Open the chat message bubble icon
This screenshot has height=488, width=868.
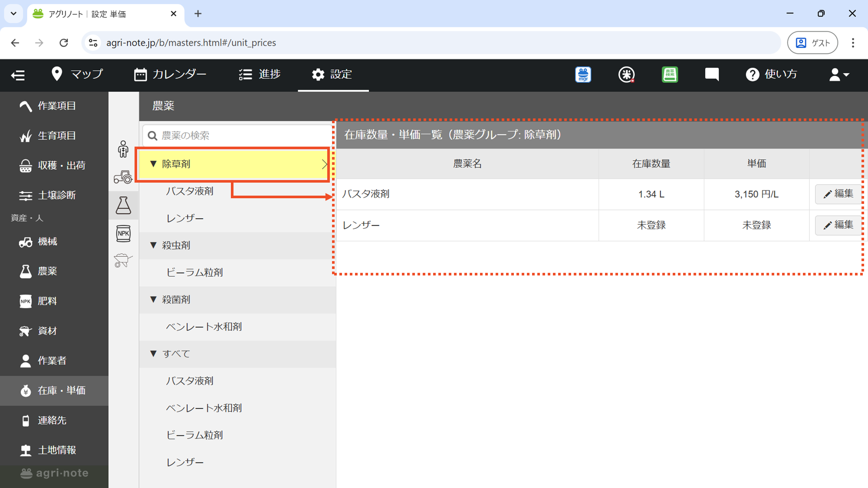coord(712,75)
